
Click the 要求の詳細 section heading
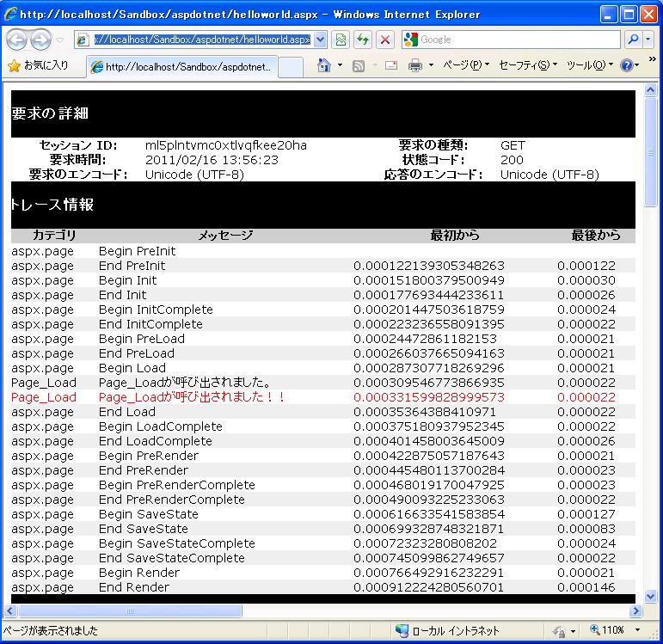pyautogui.click(x=50, y=113)
